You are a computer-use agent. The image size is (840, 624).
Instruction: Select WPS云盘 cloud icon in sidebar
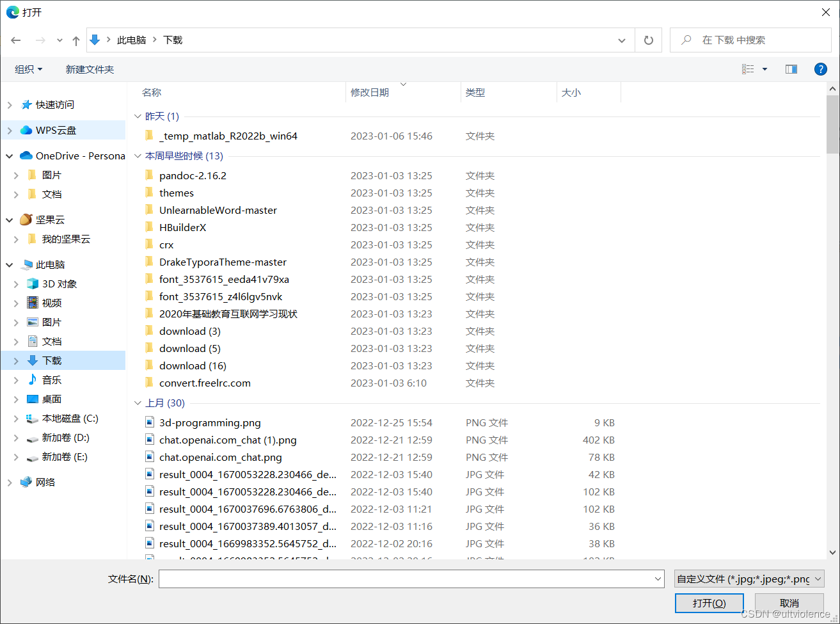click(x=26, y=130)
